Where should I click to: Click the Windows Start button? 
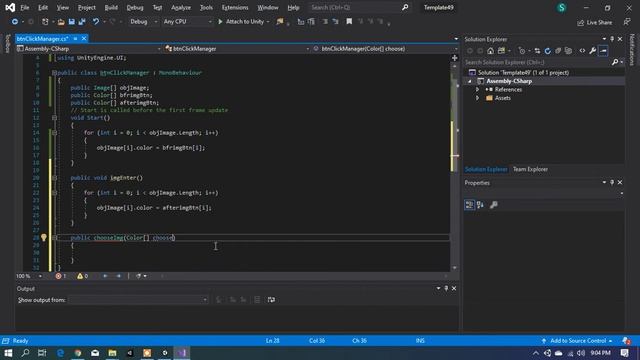[8, 353]
